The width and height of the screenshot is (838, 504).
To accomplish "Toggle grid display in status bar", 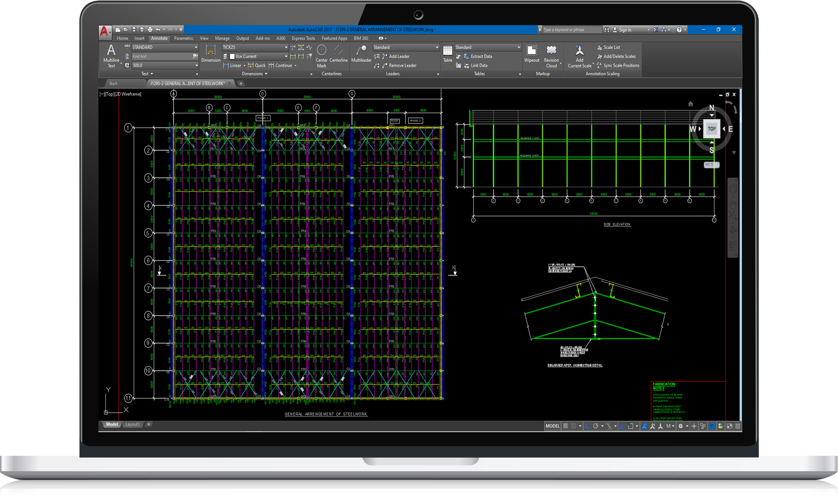I will click(566, 426).
